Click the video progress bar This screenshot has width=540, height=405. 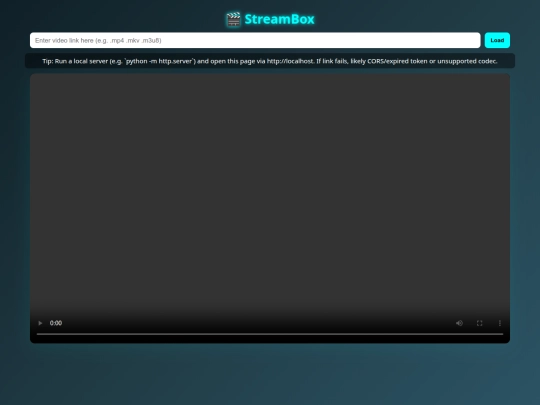pos(270,334)
